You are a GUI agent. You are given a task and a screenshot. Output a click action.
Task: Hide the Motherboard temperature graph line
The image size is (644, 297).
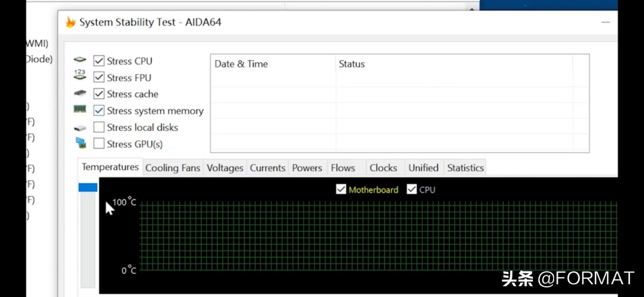[x=341, y=189]
